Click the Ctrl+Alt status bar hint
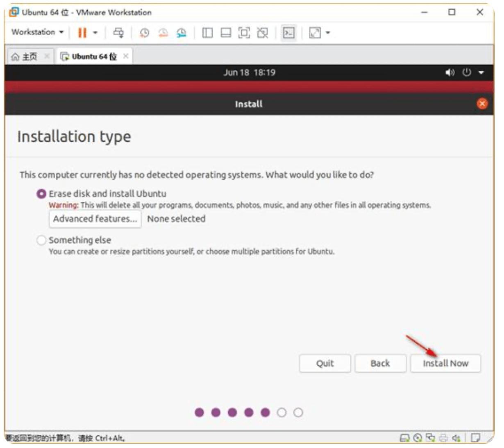The image size is (504, 448). tap(66, 438)
